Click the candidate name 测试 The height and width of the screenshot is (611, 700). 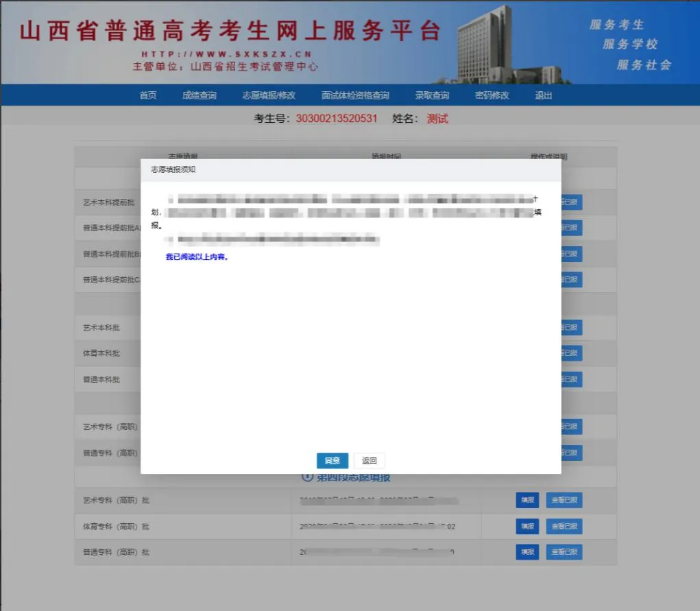[437, 119]
